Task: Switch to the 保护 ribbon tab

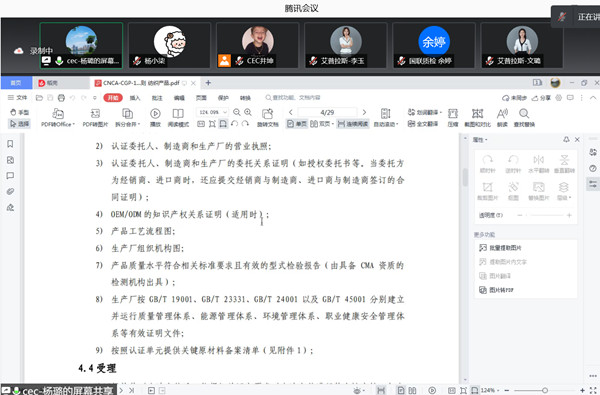Action: [x=223, y=98]
